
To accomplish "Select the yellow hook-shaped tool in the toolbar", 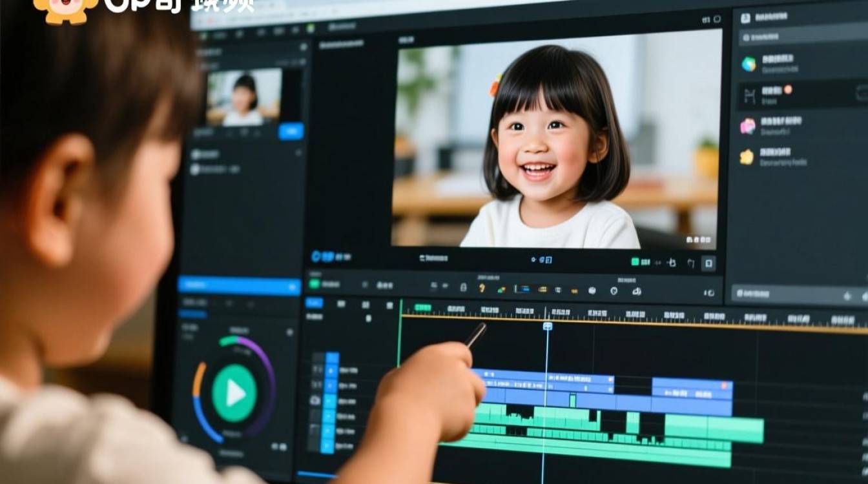I will (482, 288).
